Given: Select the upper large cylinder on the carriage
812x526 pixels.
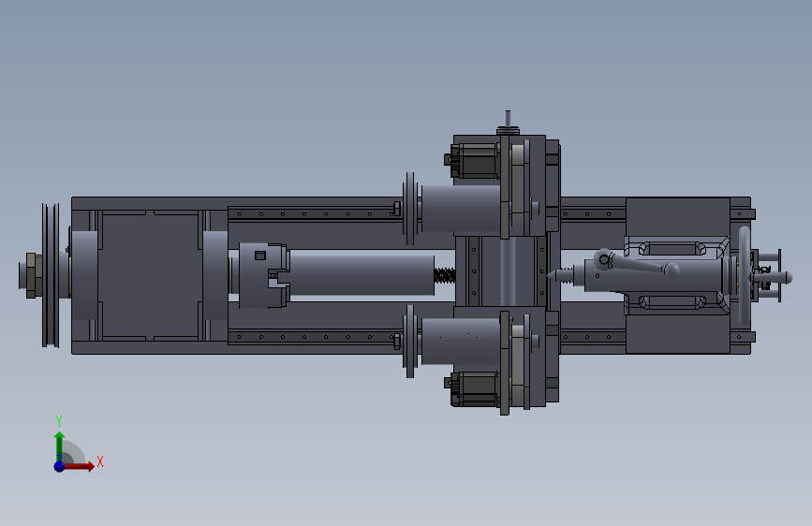Looking at the screenshot, I should click(461, 209).
